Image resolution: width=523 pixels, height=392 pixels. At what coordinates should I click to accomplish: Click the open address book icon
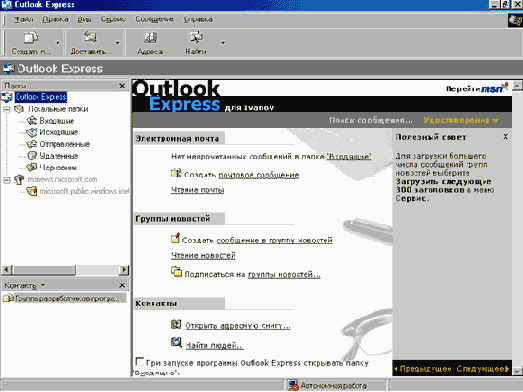click(176, 324)
